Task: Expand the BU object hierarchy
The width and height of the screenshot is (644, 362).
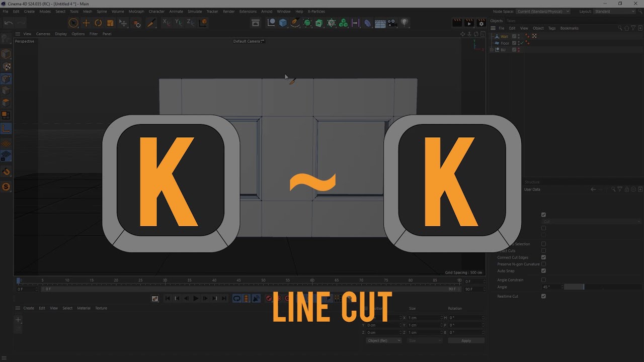Action: coord(492,50)
